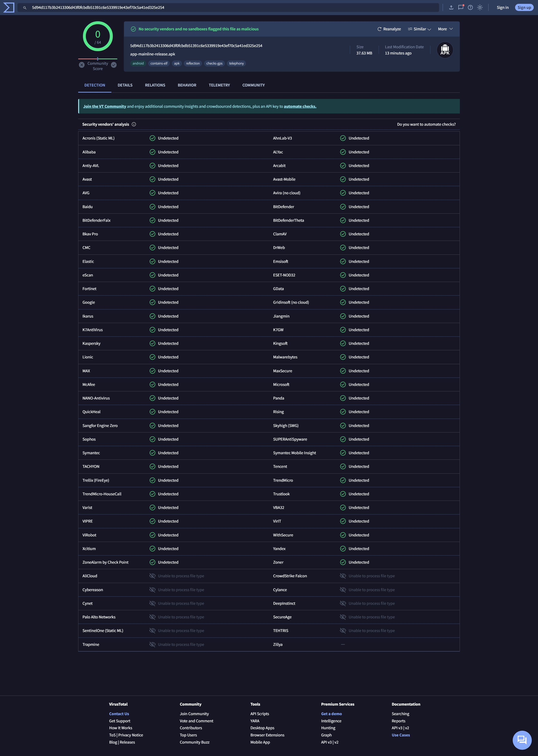Select the Community tab
Viewport: 538px width, 756px height.
253,85
